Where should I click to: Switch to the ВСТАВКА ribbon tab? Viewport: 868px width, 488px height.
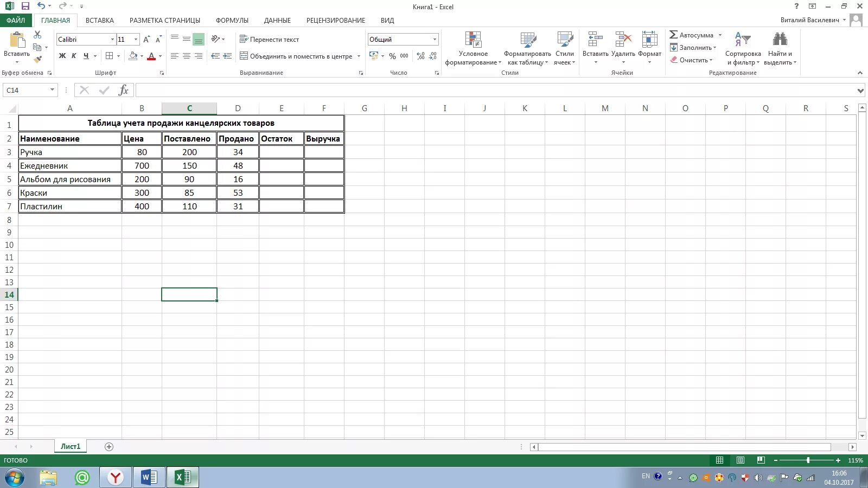(x=100, y=20)
